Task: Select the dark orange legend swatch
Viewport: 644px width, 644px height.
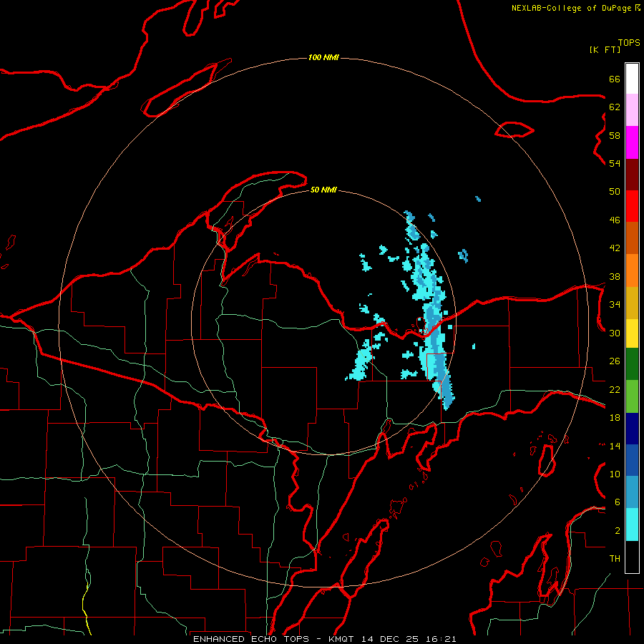Action: [x=632, y=238]
